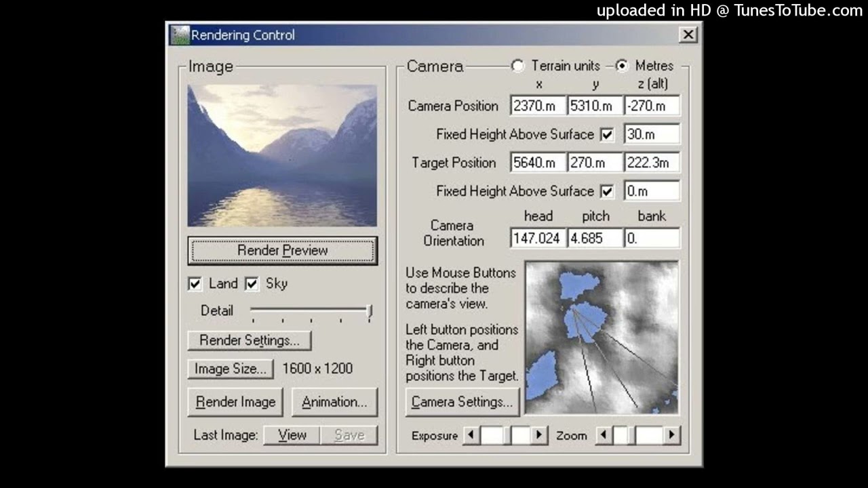The width and height of the screenshot is (868, 488).
Task: Click Zoom scrollbar left arrow
Action: coord(604,435)
